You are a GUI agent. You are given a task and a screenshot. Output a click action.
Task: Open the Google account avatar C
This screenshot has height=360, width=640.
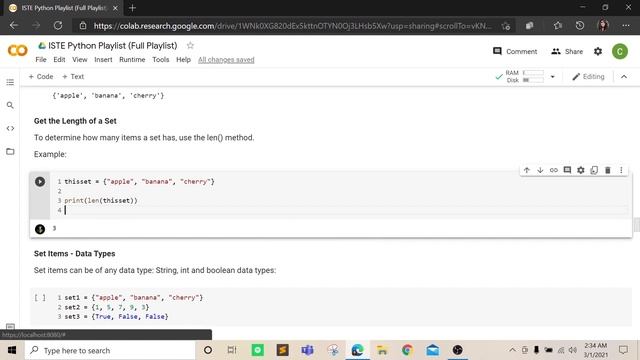click(x=620, y=51)
